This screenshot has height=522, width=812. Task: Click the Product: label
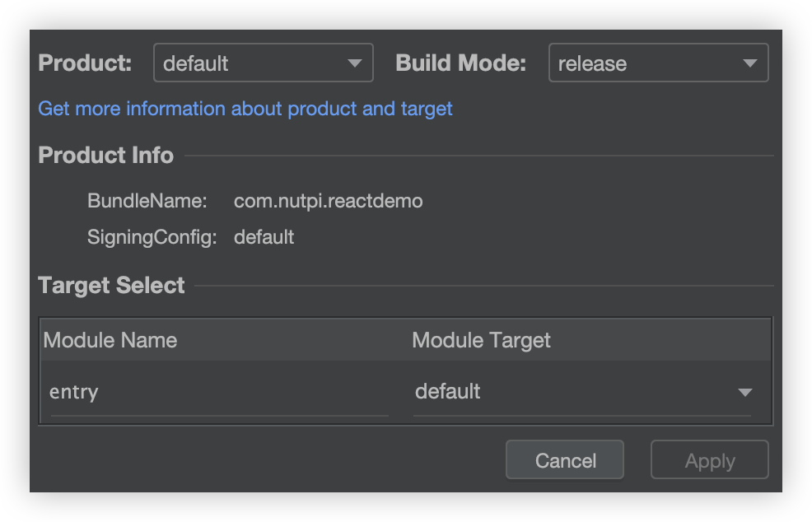(85, 63)
